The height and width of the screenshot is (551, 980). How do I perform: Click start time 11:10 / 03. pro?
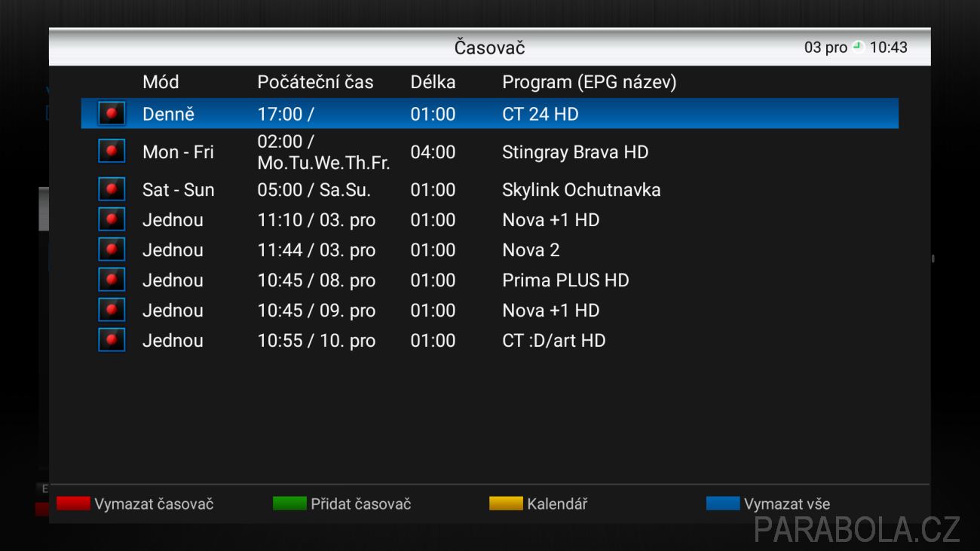point(316,220)
